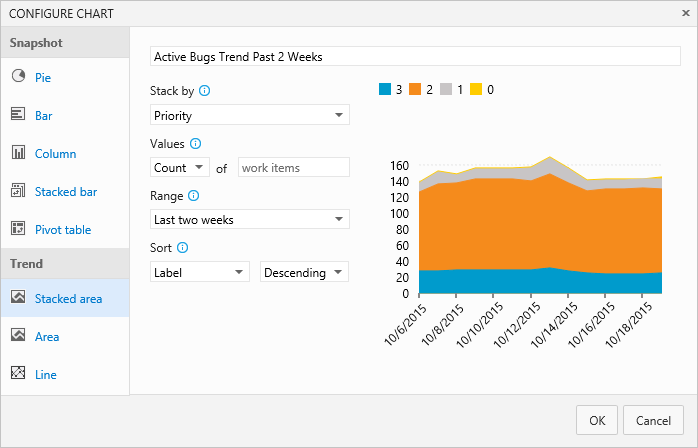Expand the Last two weeks range dropdown
698x448 pixels.
point(250,219)
